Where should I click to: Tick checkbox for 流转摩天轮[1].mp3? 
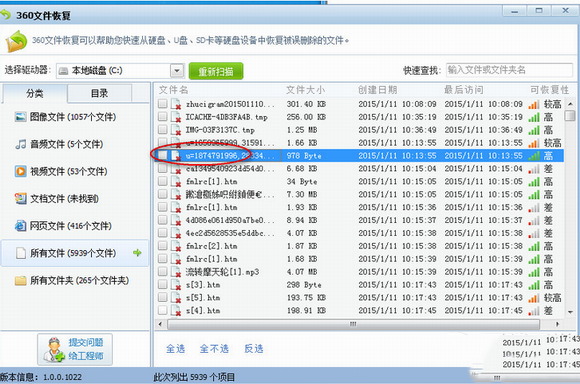(x=162, y=271)
